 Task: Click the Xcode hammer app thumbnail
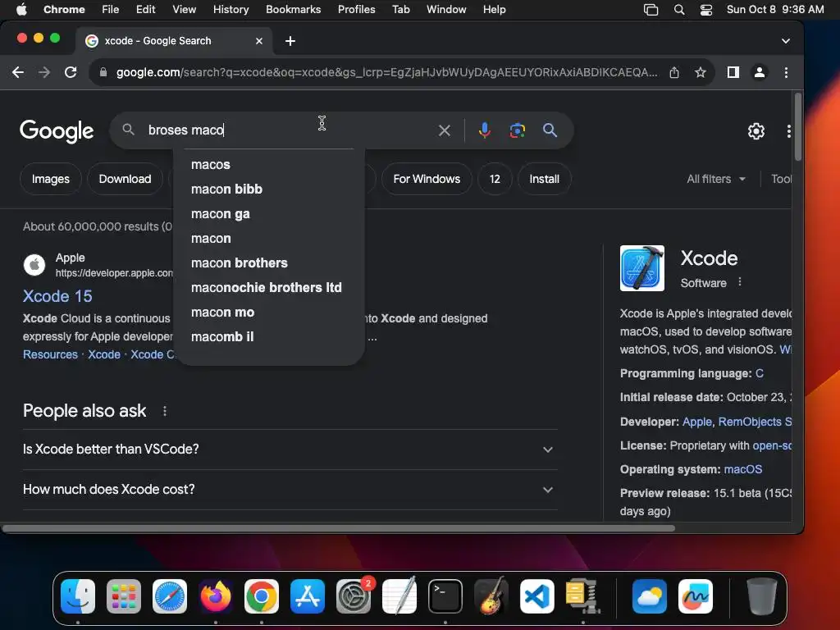[641, 268]
